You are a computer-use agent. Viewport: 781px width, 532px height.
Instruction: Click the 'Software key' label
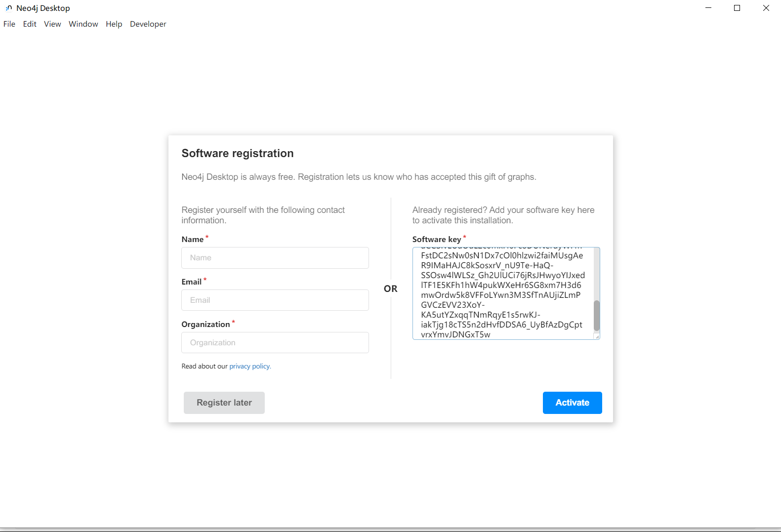pos(437,239)
